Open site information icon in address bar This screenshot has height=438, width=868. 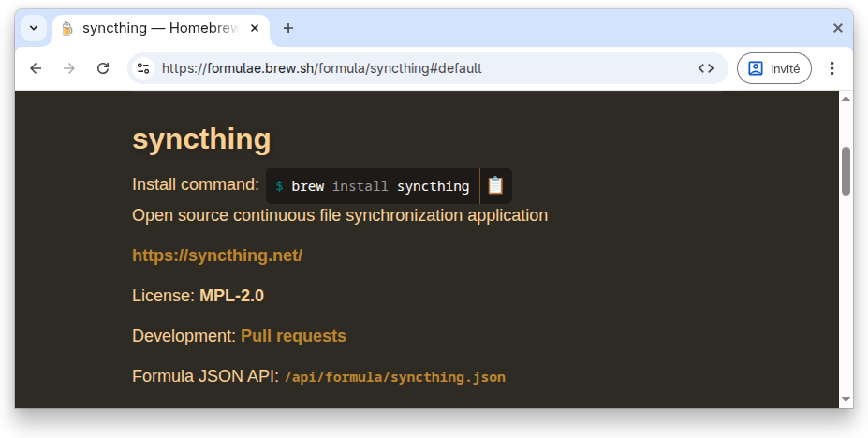click(143, 68)
